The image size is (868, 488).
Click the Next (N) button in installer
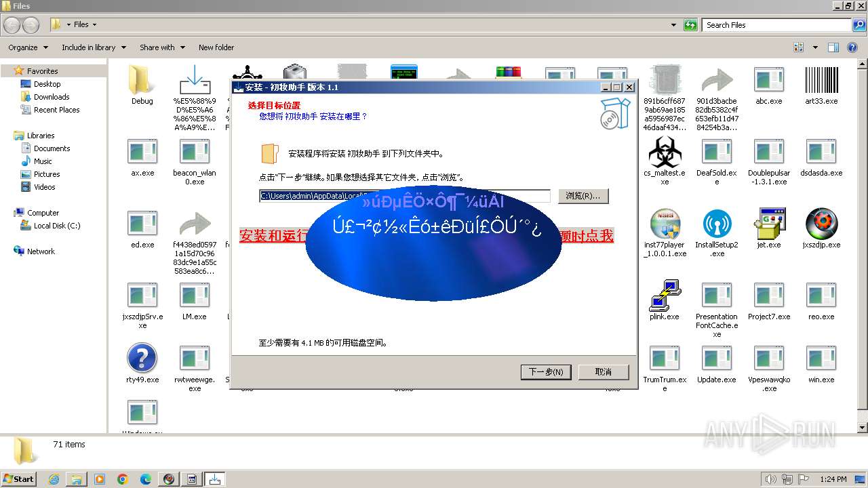pyautogui.click(x=546, y=372)
